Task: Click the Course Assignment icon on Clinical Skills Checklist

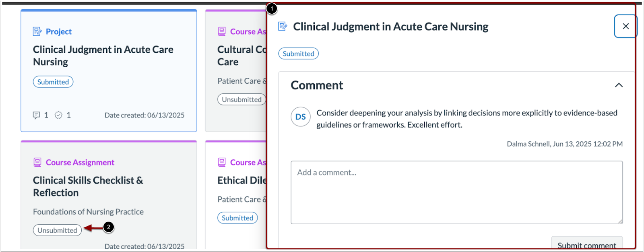Action: coord(37,162)
